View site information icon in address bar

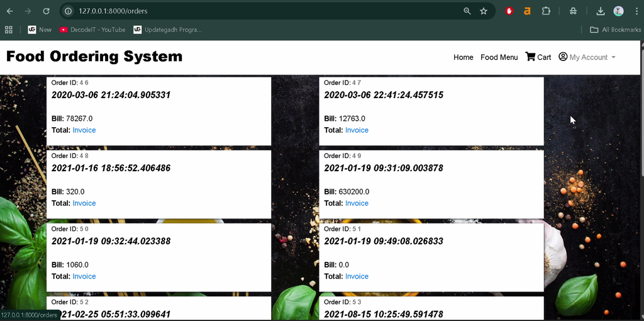pyautogui.click(x=68, y=11)
